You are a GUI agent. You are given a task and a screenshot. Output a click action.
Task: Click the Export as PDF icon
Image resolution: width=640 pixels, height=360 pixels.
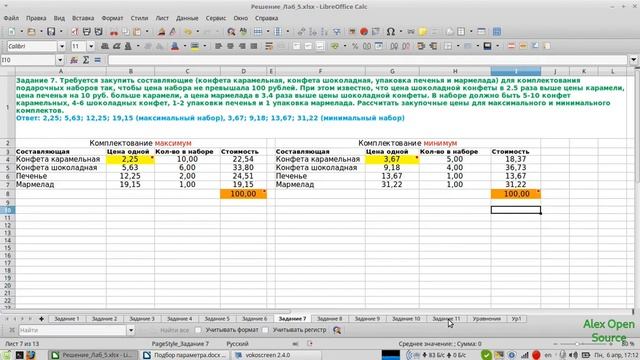pos(74,32)
